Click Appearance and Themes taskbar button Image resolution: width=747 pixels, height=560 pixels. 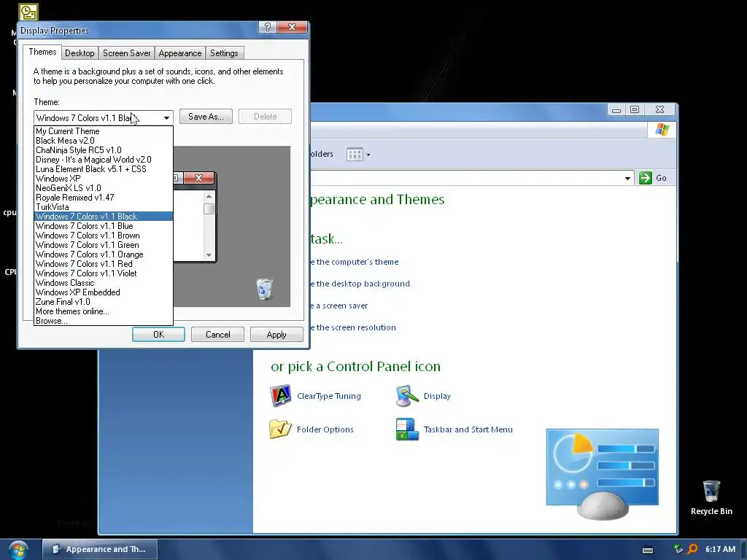click(x=99, y=549)
